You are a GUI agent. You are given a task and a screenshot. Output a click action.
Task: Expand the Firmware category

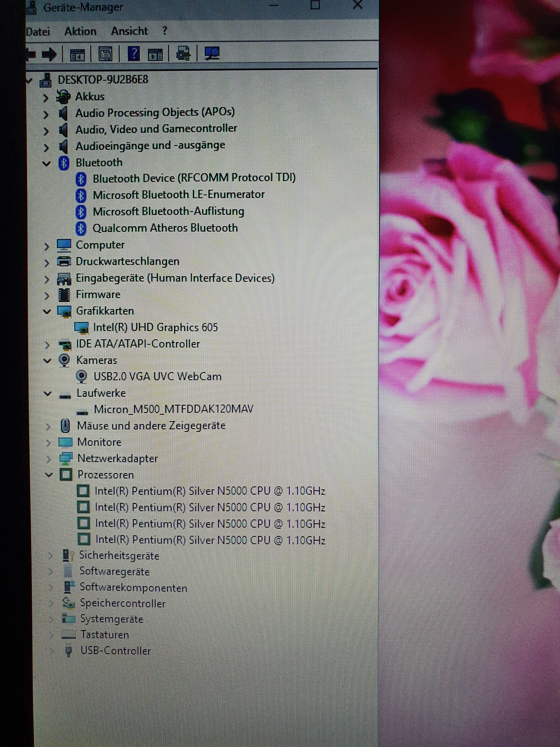[47, 296]
